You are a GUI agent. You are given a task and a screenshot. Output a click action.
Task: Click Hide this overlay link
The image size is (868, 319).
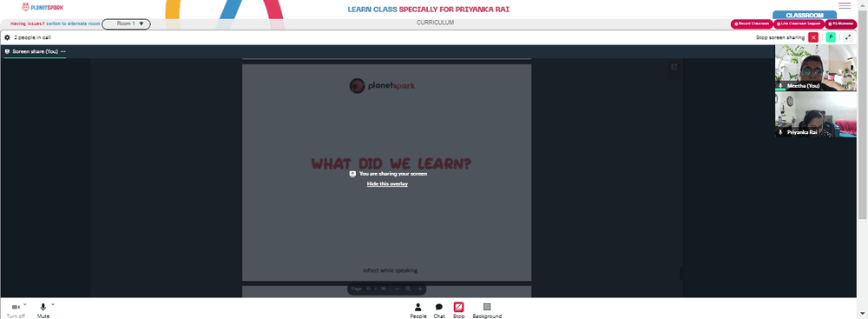click(387, 183)
